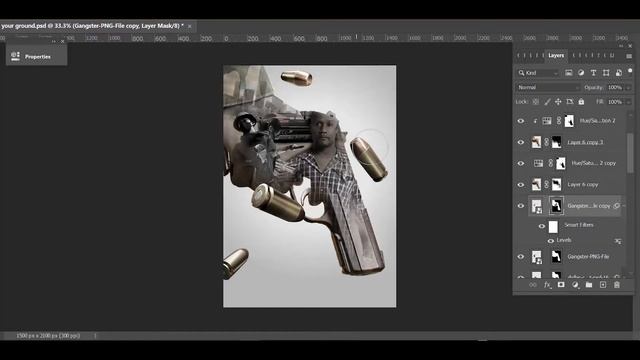This screenshot has width=640, height=360.
Task: Click the Layers panel vertical scrollbar
Action: (x=630, y=153)
